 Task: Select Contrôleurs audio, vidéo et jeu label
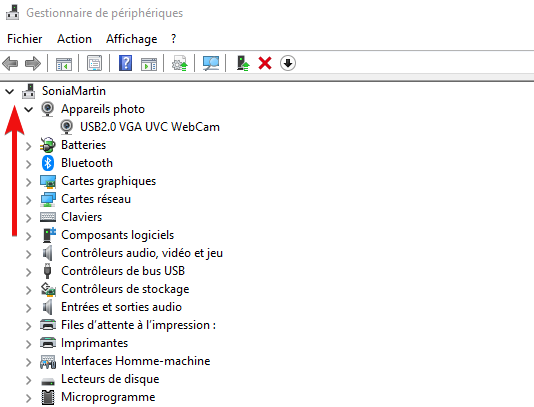click(x=142, y=253)
